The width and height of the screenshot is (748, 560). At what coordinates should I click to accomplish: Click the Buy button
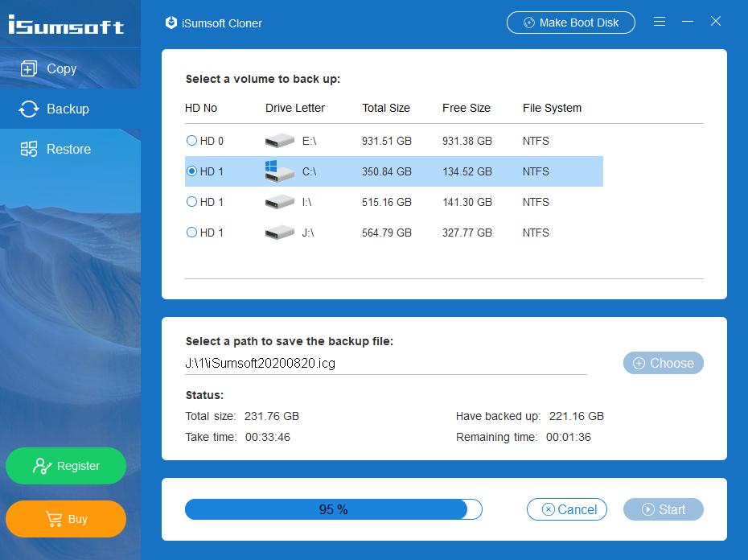point(66,519)
